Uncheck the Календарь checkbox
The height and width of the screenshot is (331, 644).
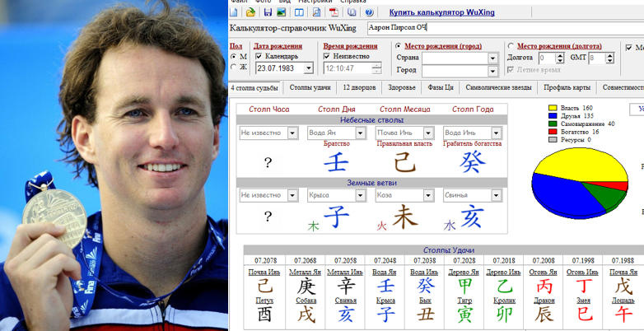pos(259,56)
